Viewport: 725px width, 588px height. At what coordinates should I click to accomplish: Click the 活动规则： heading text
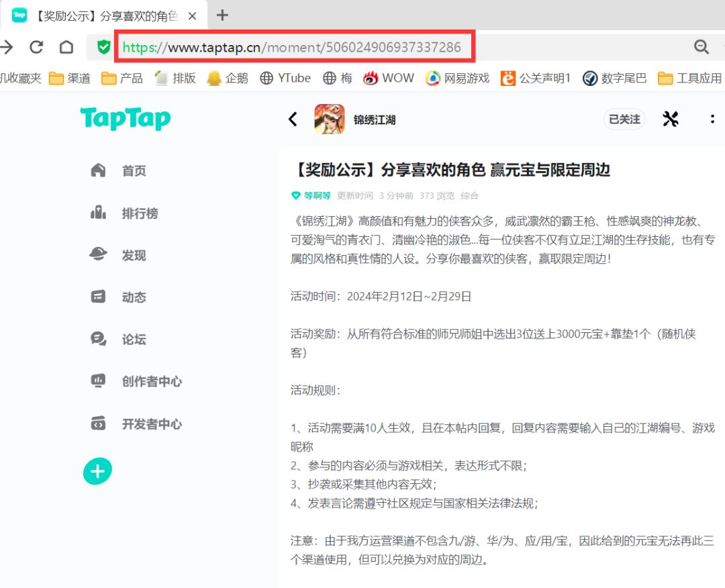pos(316,391)
